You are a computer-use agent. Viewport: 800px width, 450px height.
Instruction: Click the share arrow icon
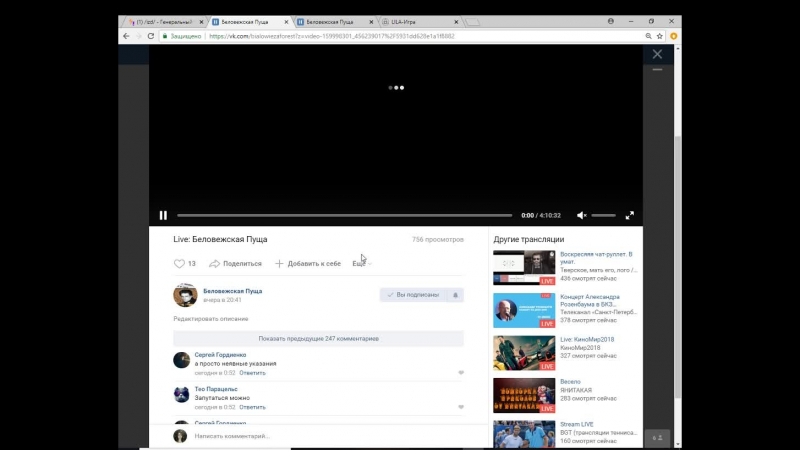pyautogui.click(x=214, y=263)
